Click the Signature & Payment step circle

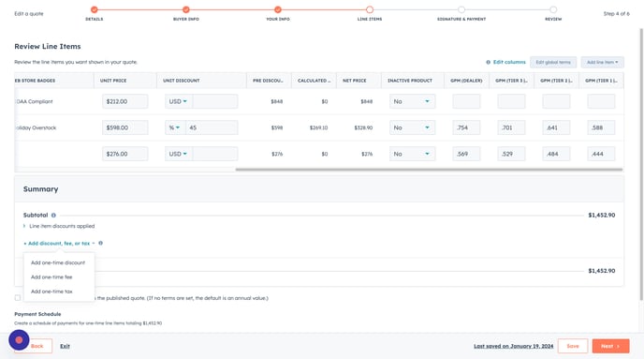click(x=461, y=9)
